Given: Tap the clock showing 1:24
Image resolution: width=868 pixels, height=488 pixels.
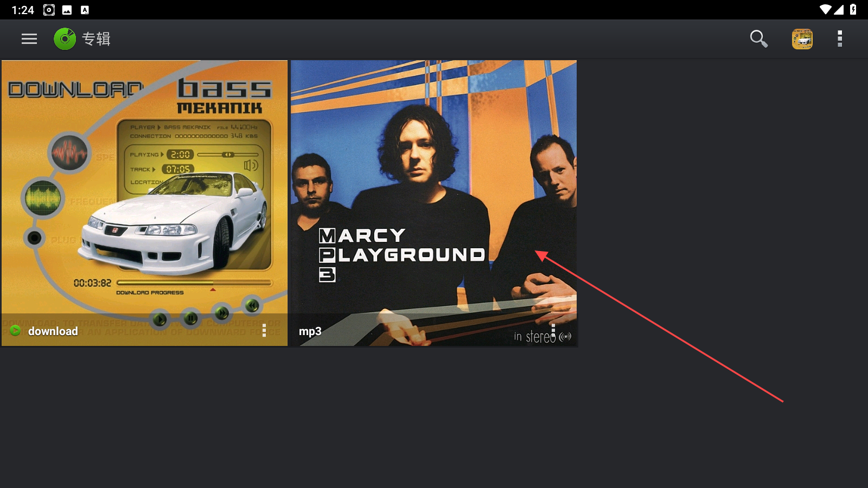Looking at the screenshot, I should click(23, 10).
